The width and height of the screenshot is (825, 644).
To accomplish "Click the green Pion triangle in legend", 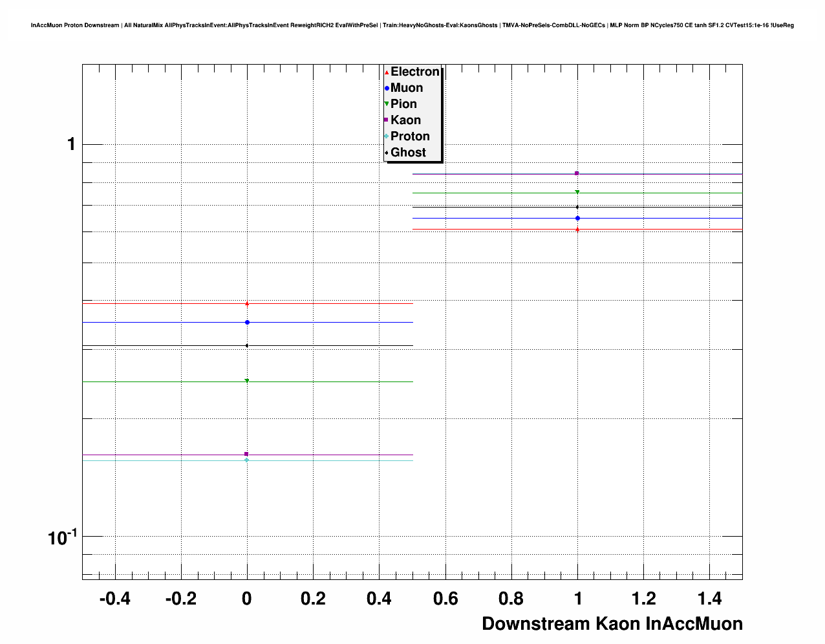I will pos(387,104).
